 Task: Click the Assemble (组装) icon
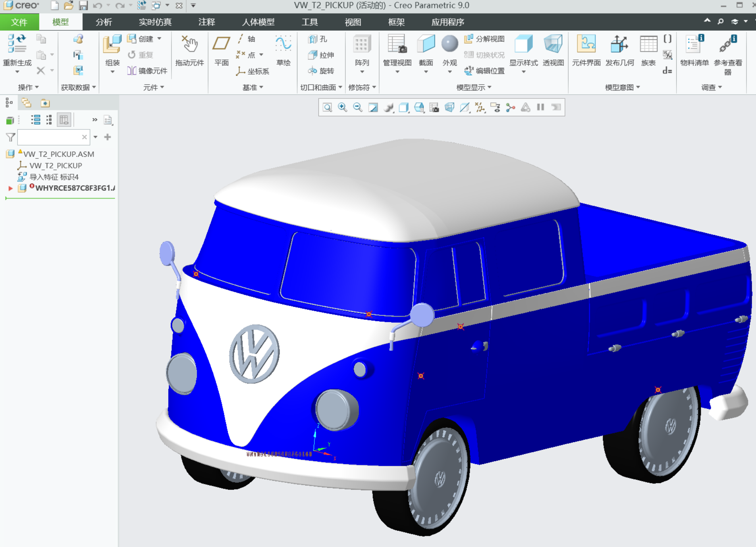(x=112, y=44)
